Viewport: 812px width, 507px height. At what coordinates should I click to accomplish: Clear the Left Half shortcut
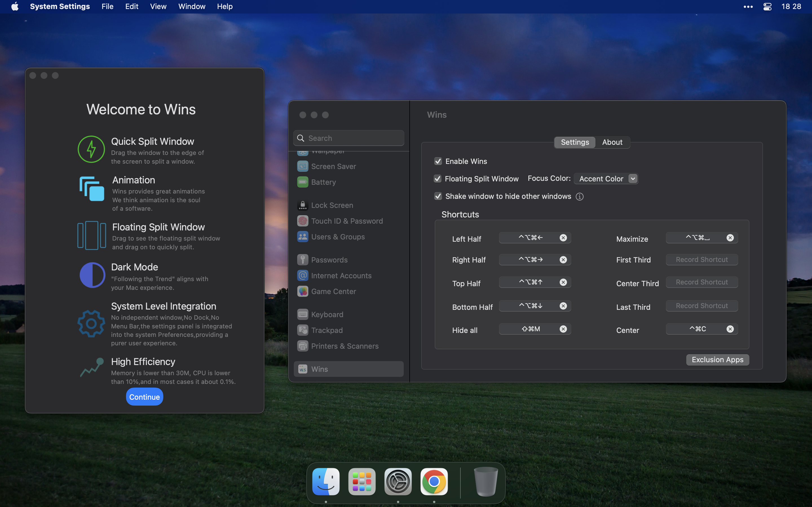(x=563, y=238)
